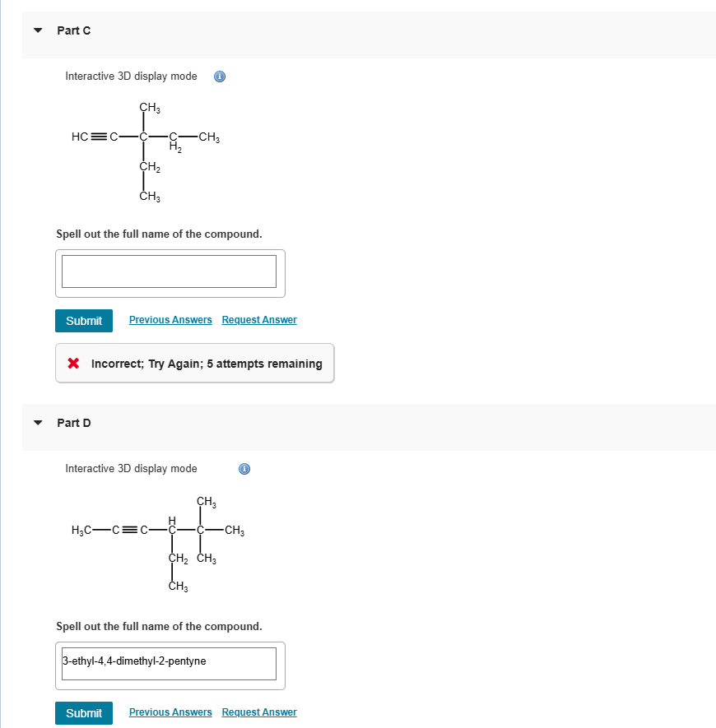Click the alkyne structure diagram in Part C

click(x=144, y=151)
